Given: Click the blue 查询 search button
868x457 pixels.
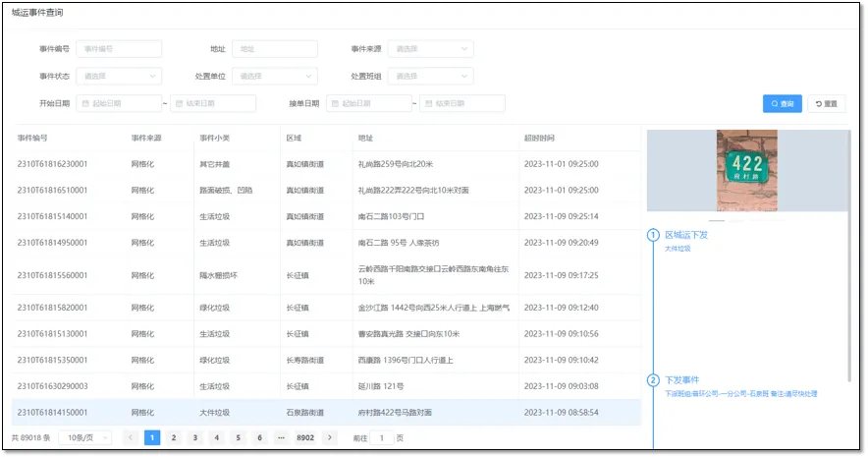Looking at the screenshot, I should tap(782, 103).
